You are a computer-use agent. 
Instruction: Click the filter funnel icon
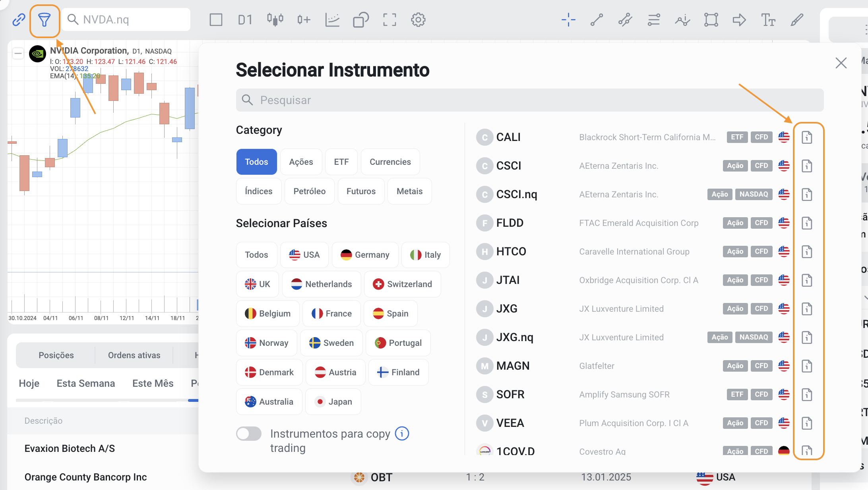point(45,20)
